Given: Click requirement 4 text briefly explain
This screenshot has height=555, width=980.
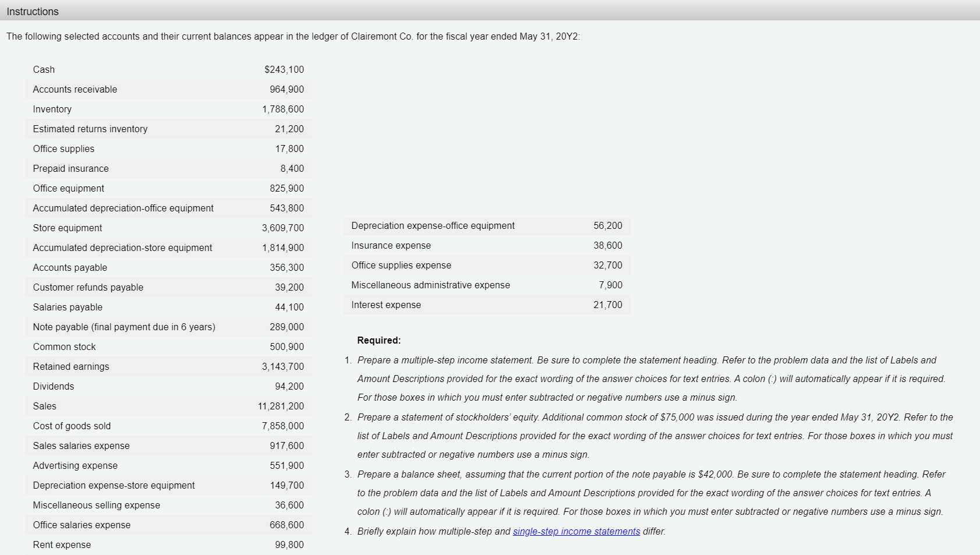Looking at the screenshot, I should point(437,531).
